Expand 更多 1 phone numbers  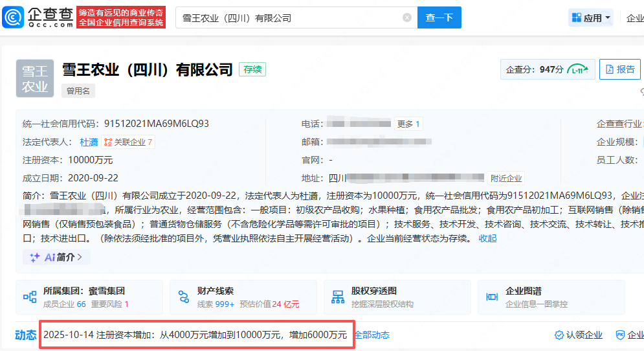408,124
